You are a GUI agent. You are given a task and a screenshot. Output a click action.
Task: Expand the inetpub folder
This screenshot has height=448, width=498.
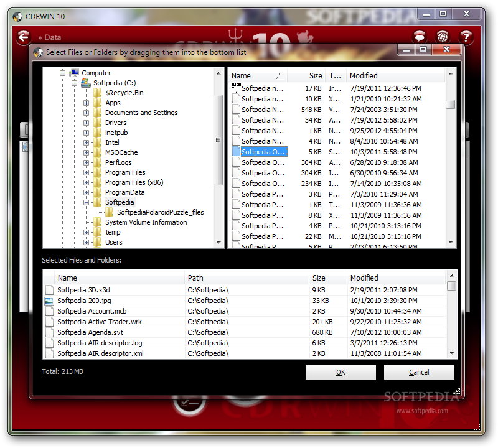[86, 133]
